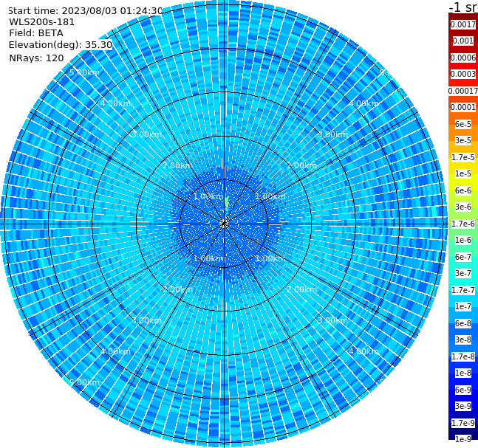Image resolution: width=478 pixels, height=448 pixels.
Task: Select the 0.0006 colorbar value
Action: pos(463,58)
